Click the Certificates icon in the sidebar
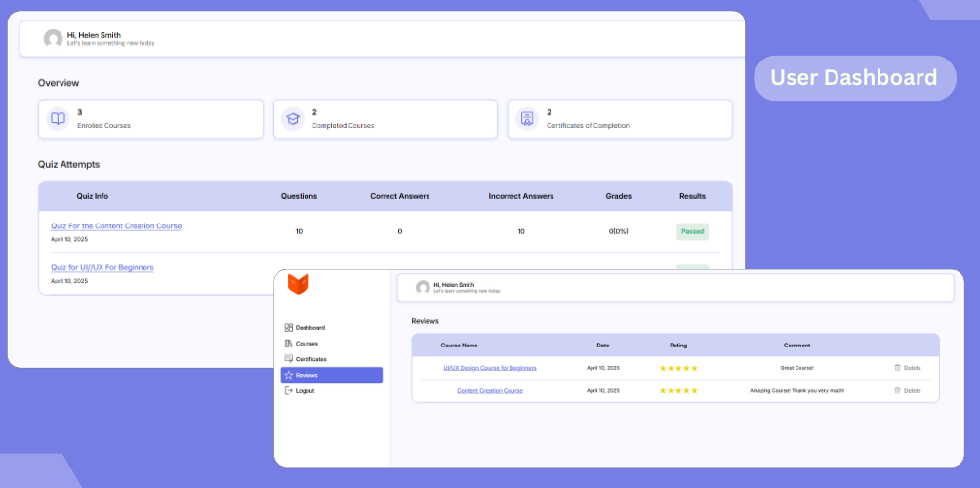The width and height of the screenshot is (980, 488). pyautogui.click(x=288, y=359)
